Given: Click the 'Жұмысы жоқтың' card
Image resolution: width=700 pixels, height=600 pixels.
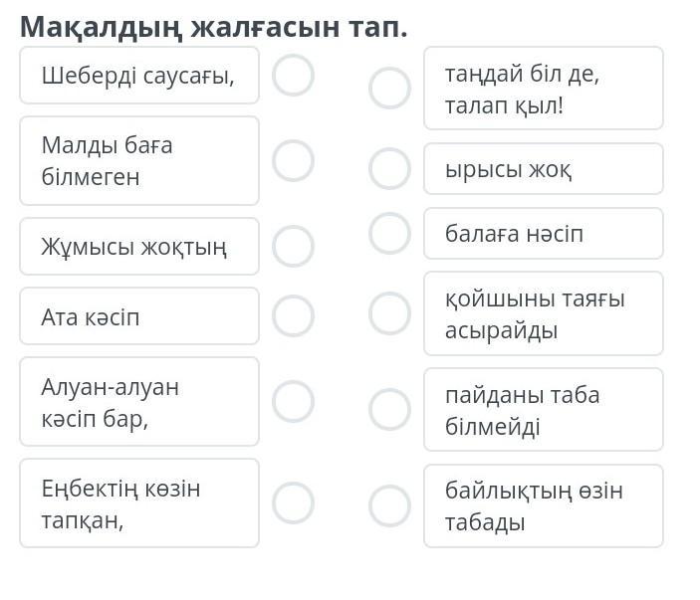Looking at the screenshot, I should 138,246.
